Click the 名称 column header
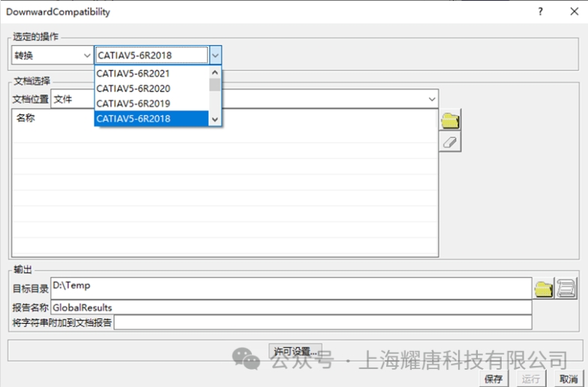The width and height of the screenshot is (588, 387). click(x=25, y=118)
